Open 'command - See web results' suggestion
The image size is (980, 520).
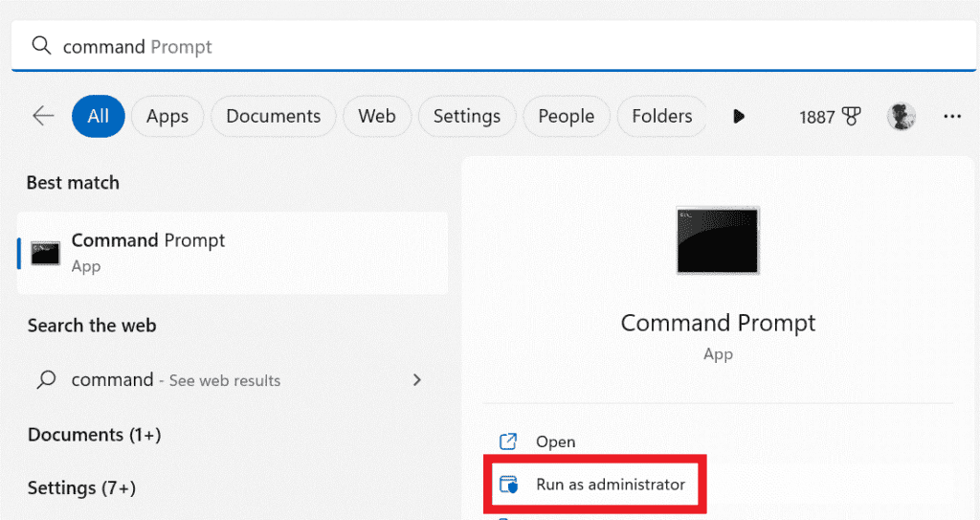coord(233,380)
